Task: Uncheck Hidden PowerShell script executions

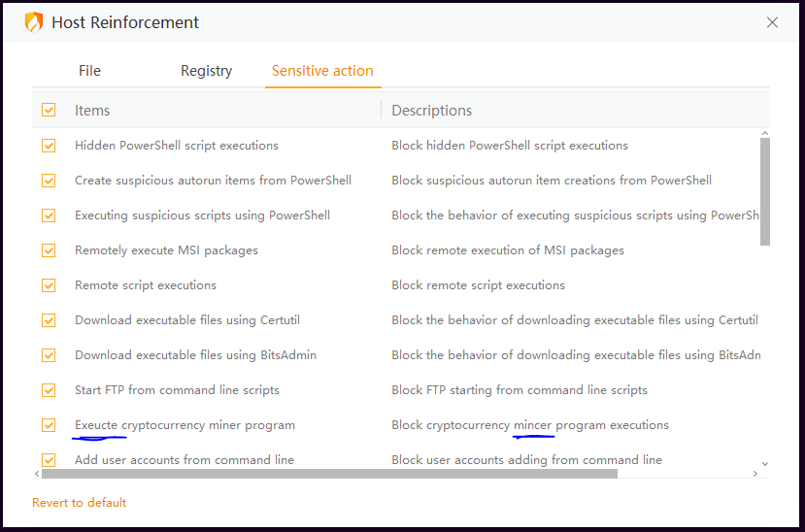Action: click(49, 146)
